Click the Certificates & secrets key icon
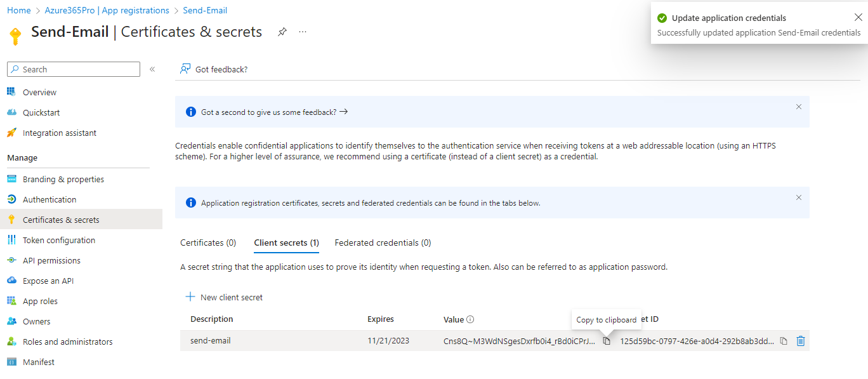Image resolution: width=868 pixels, height=379 pixels. click(x=11, y=220)
